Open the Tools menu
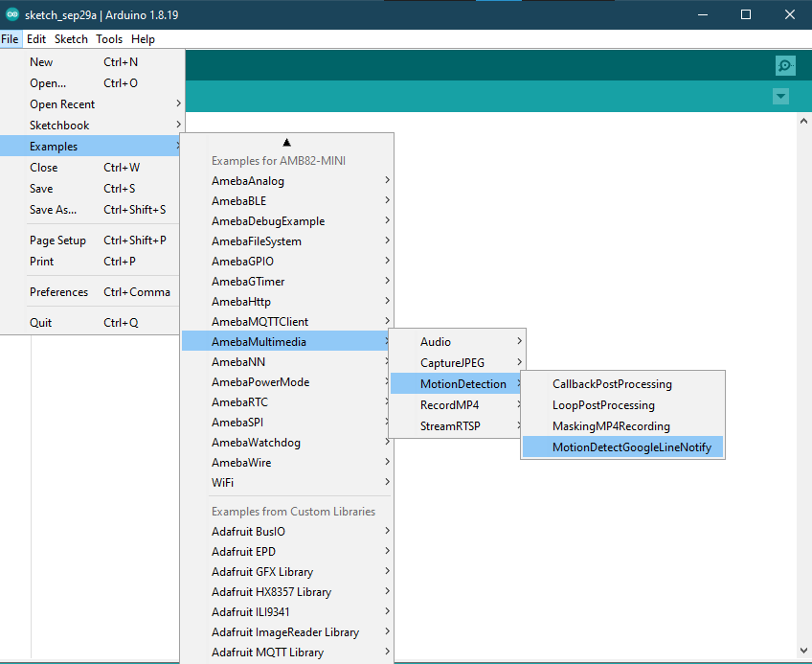The height and width of the screenshot is (664, 812). [109, 39]
